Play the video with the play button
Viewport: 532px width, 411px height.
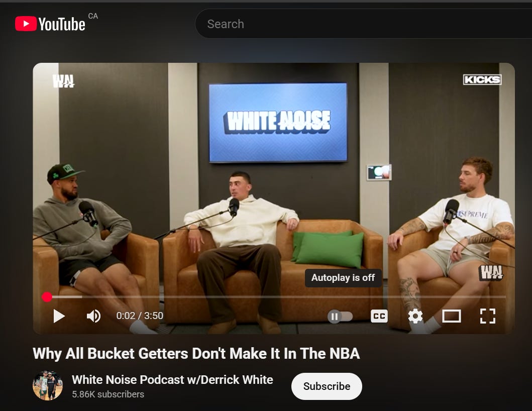59,316
